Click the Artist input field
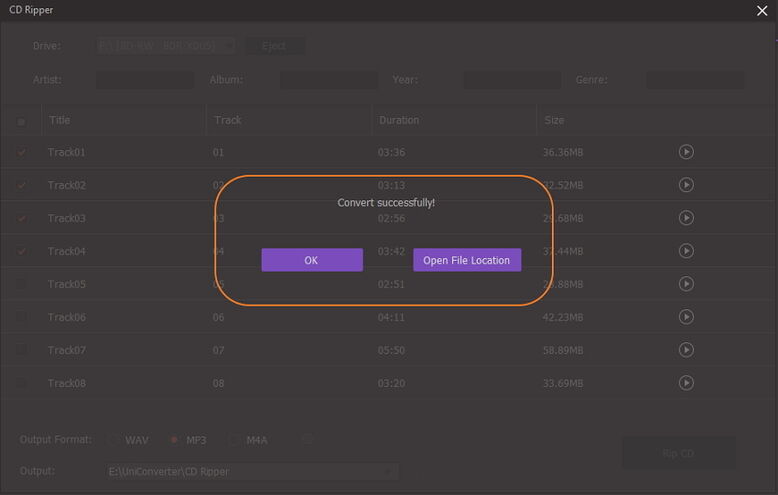 pyautogui.click(x=145, y=80)
